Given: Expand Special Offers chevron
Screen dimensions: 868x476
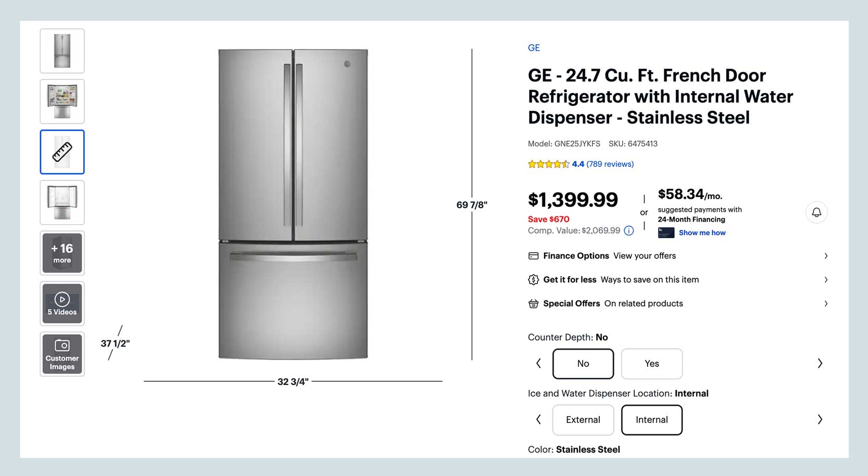Looking at the screenshot, I should 826,304.
